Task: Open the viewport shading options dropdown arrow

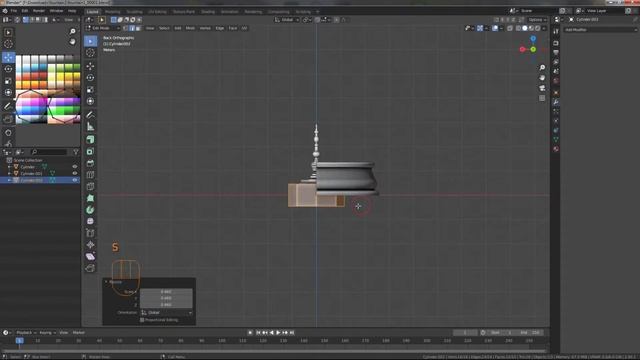Action: click(x=544, y=28)
